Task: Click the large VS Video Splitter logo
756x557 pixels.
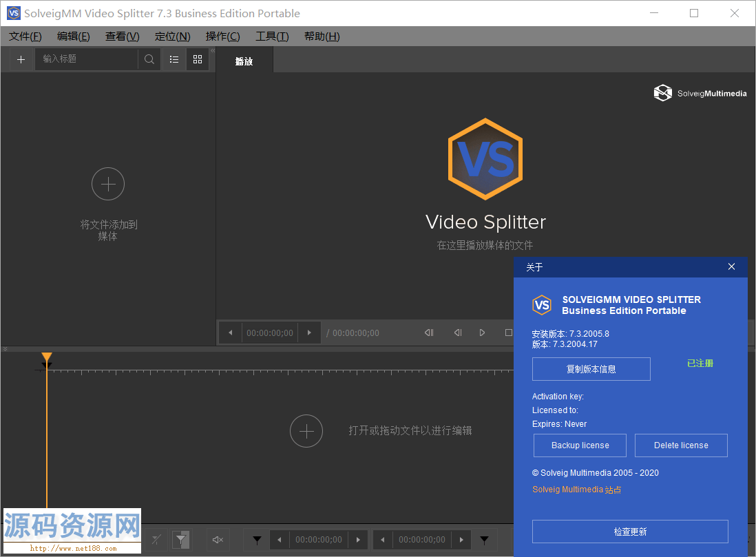Action: [x=485, y=159]
